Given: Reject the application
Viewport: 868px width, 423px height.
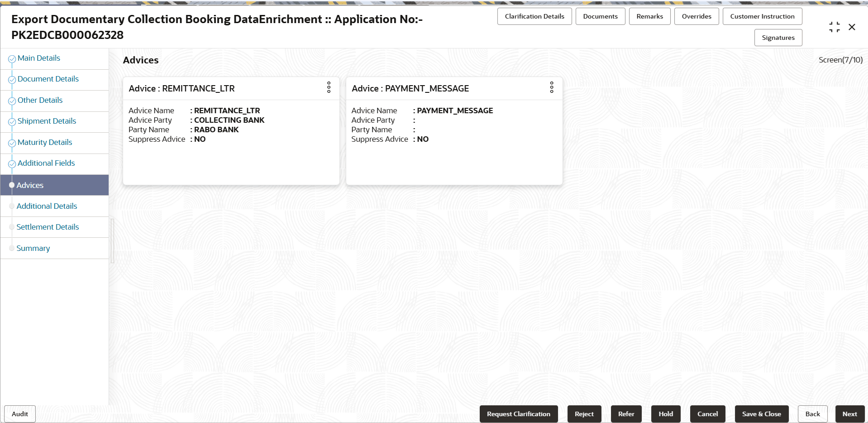Looking at the screenshot, I should tap(584, 414).
